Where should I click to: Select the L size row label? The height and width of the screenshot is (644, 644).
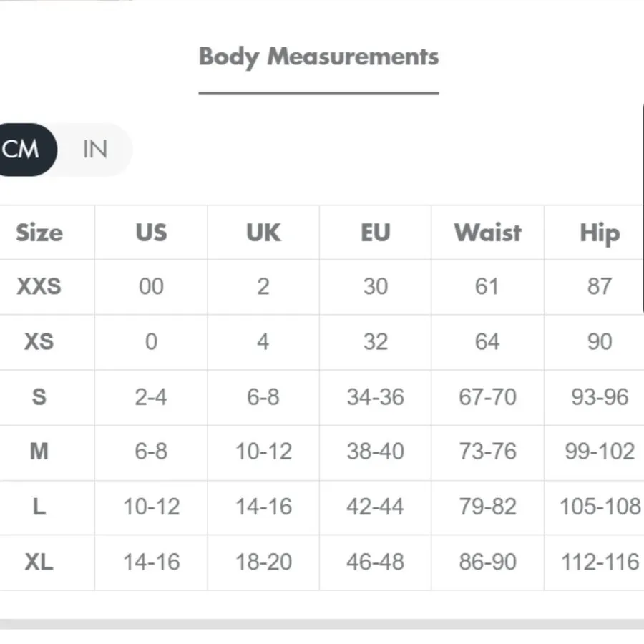coord(39,507)
